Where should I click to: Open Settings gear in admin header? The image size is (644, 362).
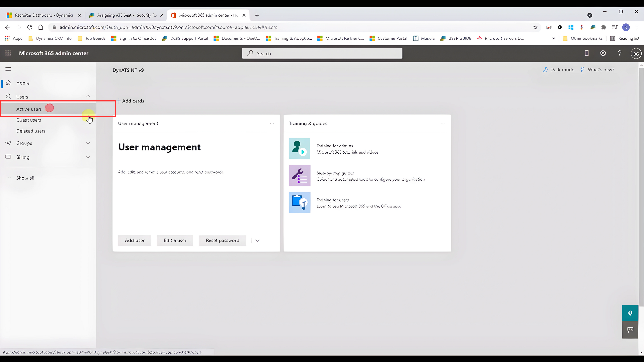point(603,53)
